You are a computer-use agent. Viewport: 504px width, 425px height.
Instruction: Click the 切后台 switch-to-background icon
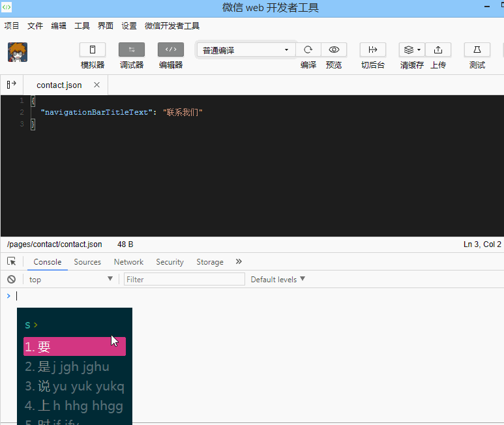click(x=373, y=50)
